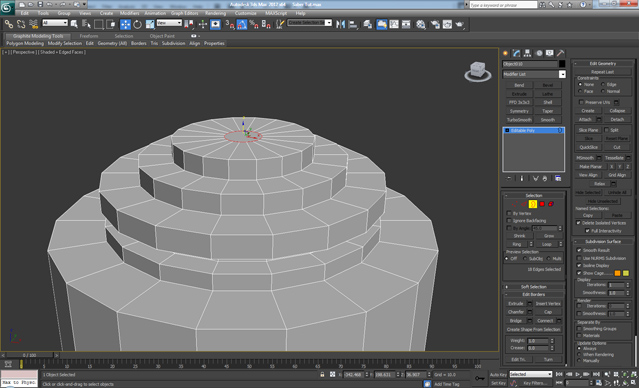Viewport: 639px width, 388px height.
Task: Click the Configure Modifier Sets icon
Action: pyautogui.click(x=558, y=179)
